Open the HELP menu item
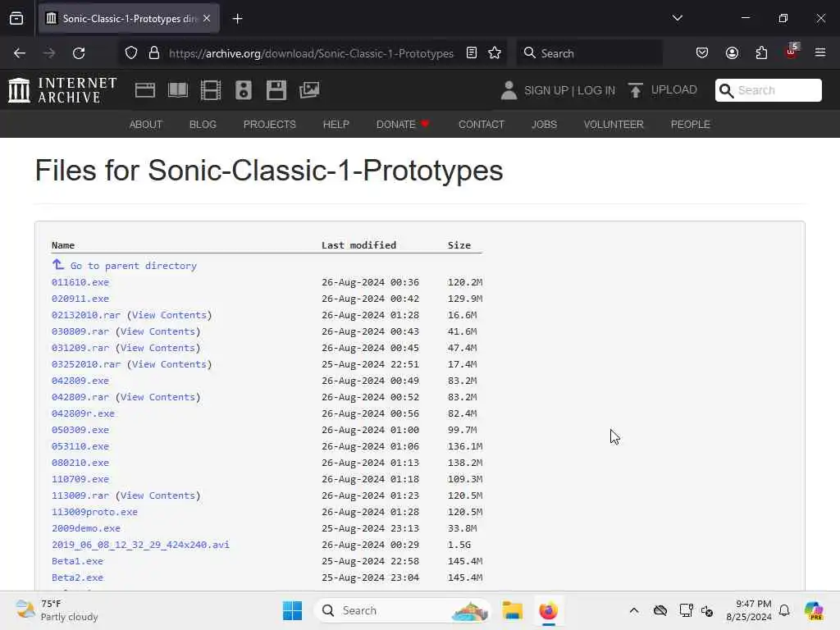This screenshot has height=630, width=840. [336, 125]
